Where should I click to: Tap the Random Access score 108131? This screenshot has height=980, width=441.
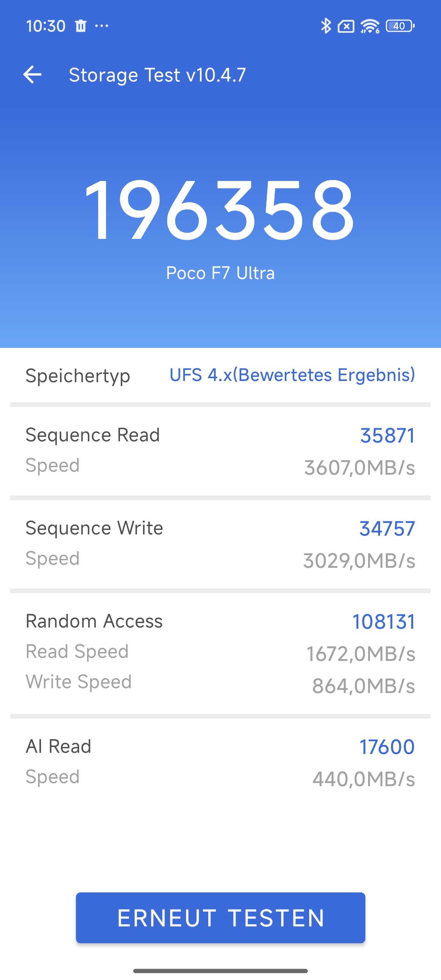pos(383,622)
